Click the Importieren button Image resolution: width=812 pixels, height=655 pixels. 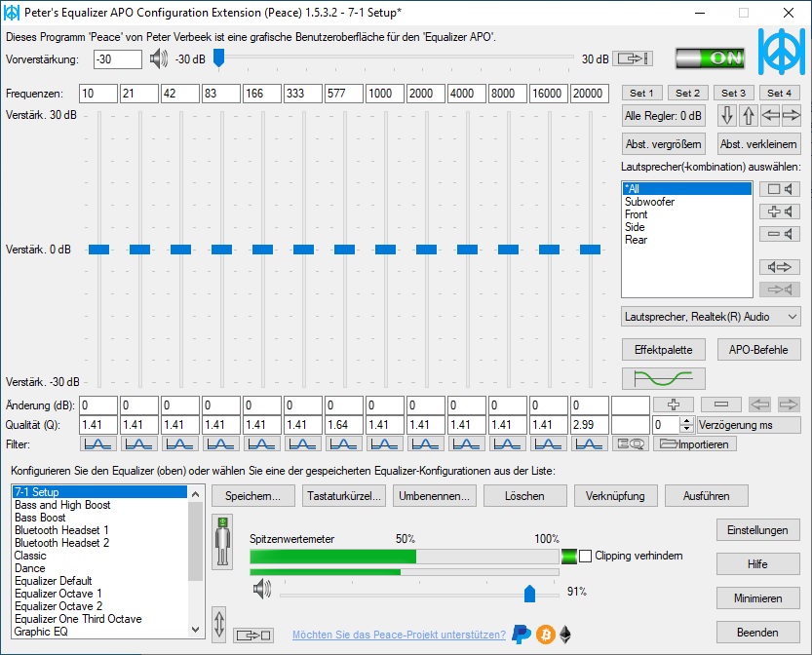tap(694, 443)
